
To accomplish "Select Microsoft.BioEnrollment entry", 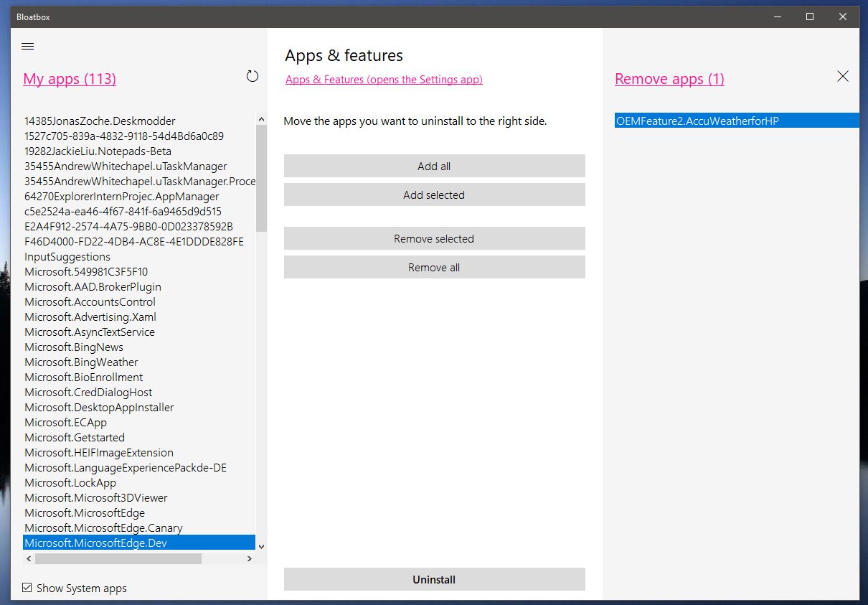I will 139,377.
